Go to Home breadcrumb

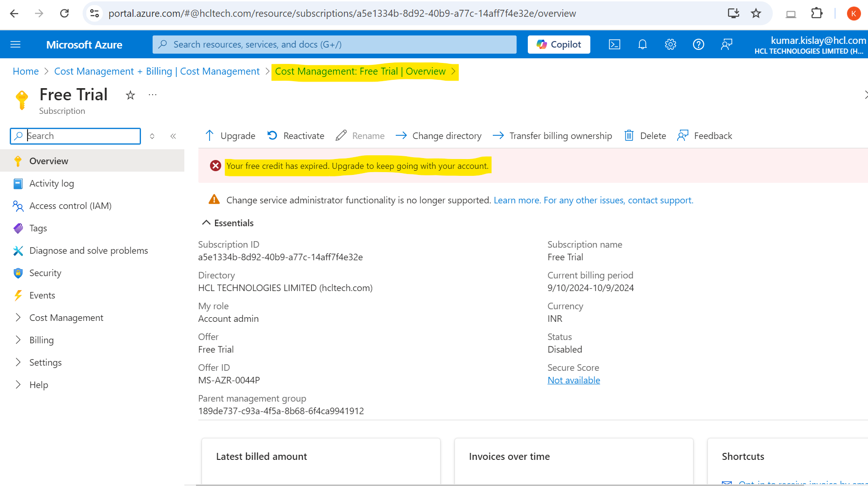coord(26,71)
